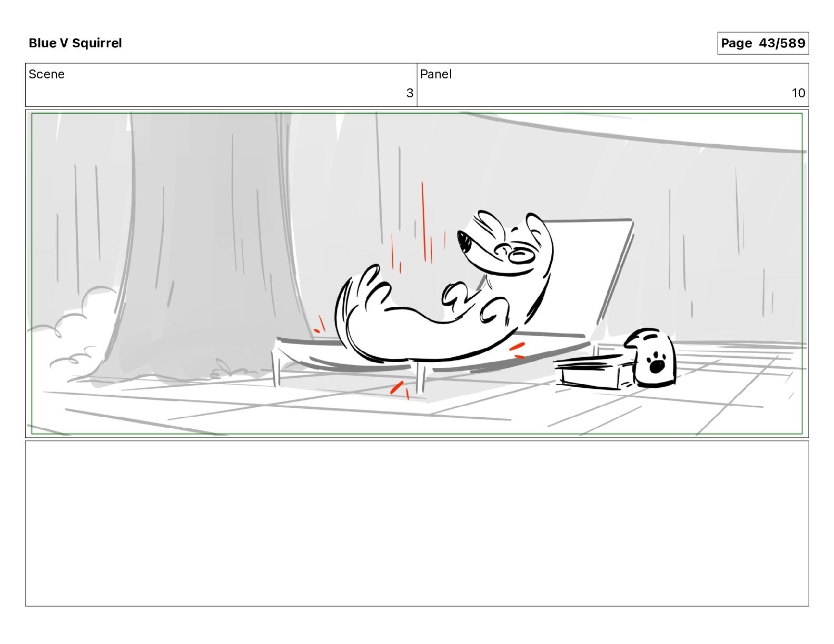
Task: Click the 'Page 43/589' page indicator
Action: 763,43
